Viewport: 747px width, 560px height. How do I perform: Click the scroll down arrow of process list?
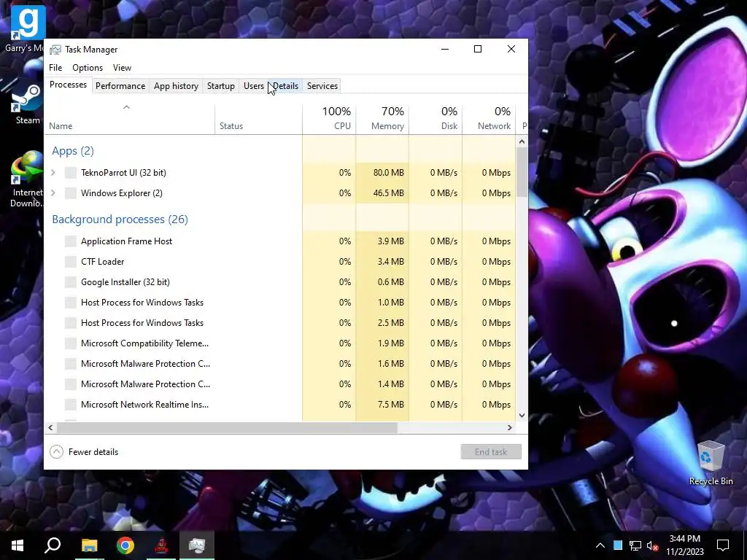click(x=522, y=415)
